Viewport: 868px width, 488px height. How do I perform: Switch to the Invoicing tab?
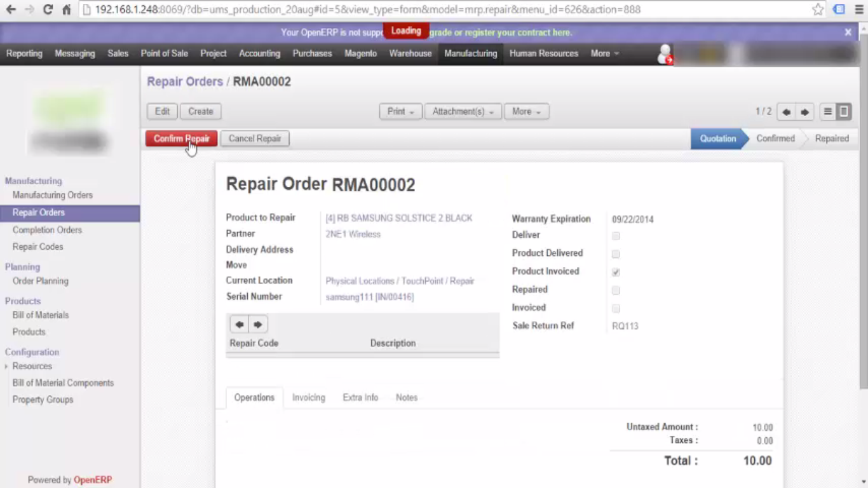coord(309,398)
